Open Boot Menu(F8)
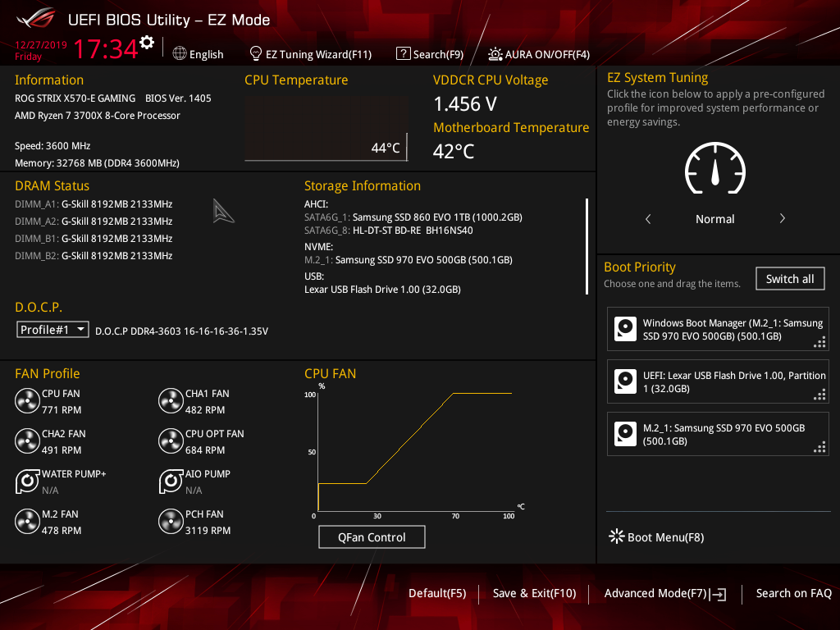Image resolution: width=840 pixels, height=630 pixels. [x=665, y=537]
